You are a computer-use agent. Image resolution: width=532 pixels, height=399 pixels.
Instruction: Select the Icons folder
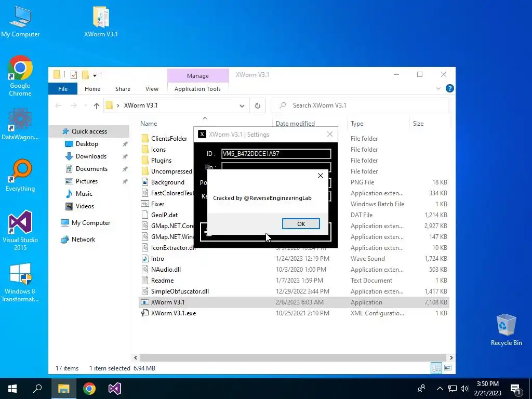pos(158,149)
